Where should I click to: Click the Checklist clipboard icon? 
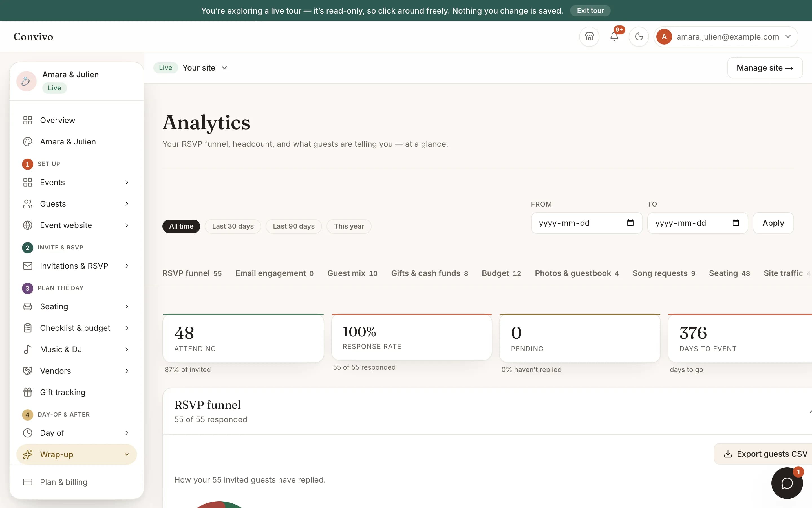pos(28,328)
